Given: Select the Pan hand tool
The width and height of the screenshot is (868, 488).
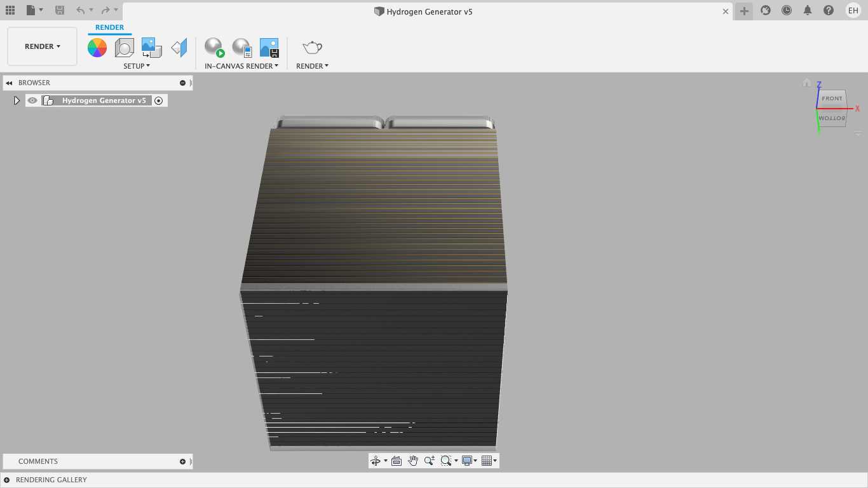Looking at the screenshot, I should tap(413, 461).
